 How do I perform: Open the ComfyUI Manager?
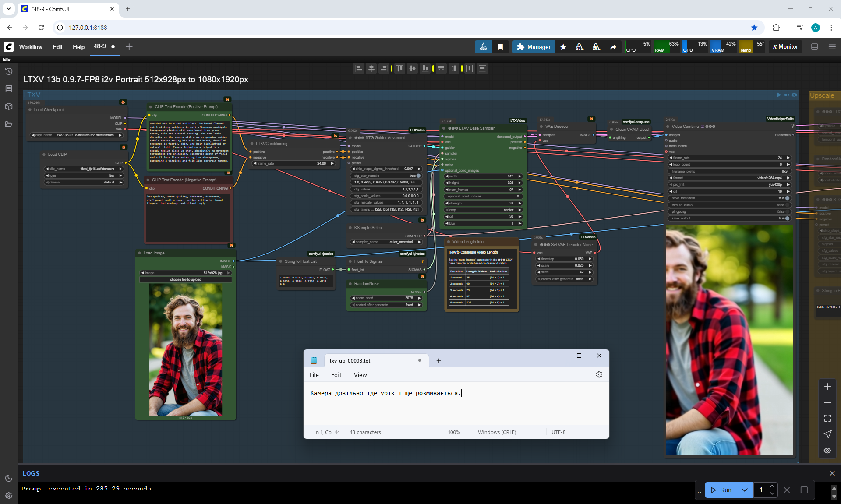pyautogui.click(x=534, y=47)
